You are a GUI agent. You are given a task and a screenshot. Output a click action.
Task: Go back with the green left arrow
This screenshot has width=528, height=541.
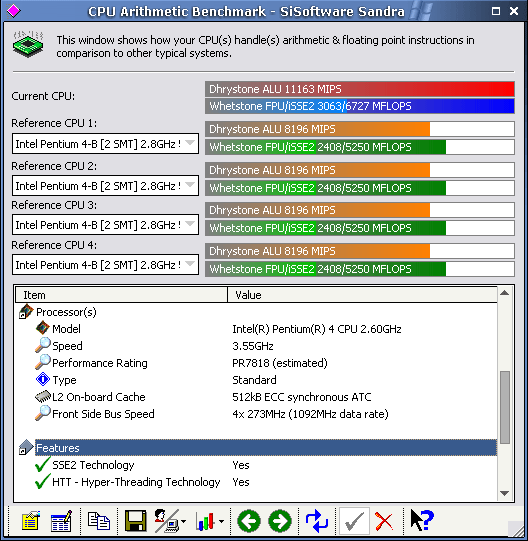coord(249,521)
